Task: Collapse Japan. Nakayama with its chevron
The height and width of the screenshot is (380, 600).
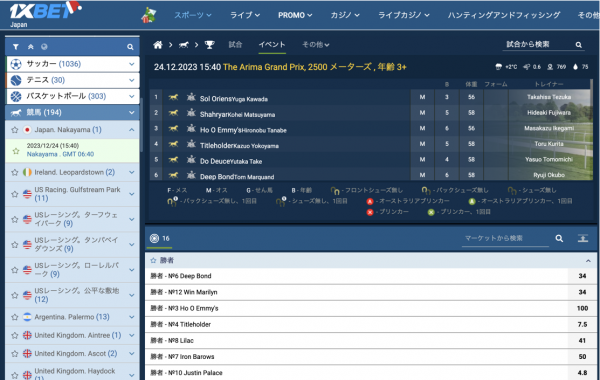Action: (x=132, y=130)
